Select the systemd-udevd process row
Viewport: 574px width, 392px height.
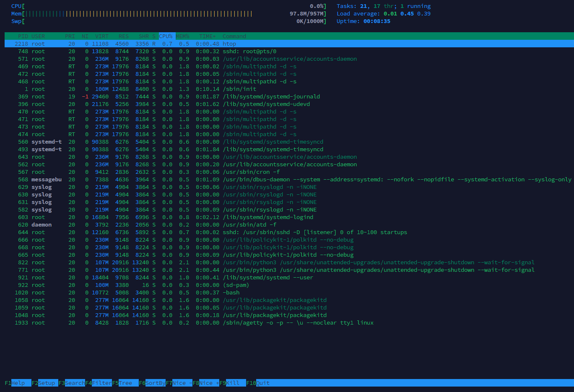(289, 104)
